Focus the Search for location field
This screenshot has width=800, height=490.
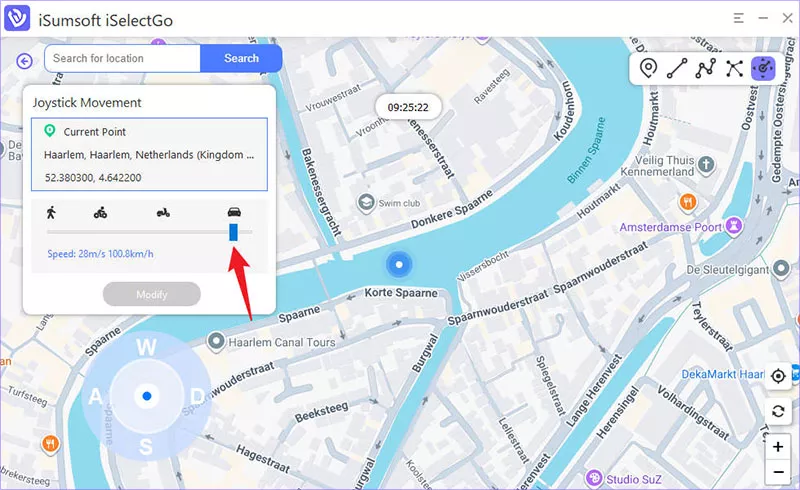point(122,59)
